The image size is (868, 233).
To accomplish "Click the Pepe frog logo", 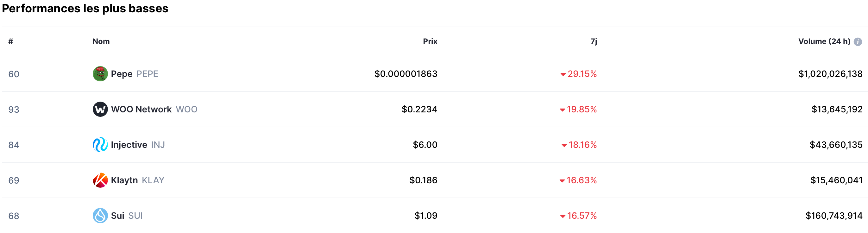I will click(x=100, y=73).
